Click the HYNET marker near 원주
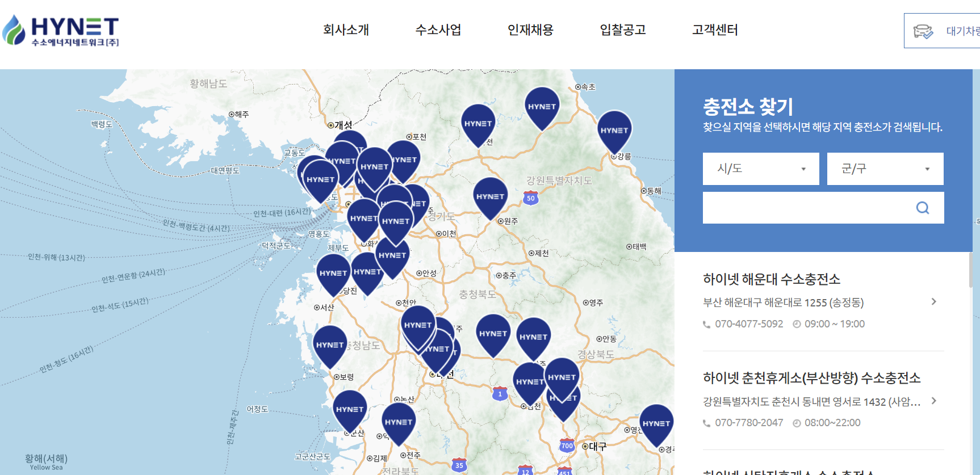Image resolution: width=980 pixels, height=475 pixels. click(491, 198)
